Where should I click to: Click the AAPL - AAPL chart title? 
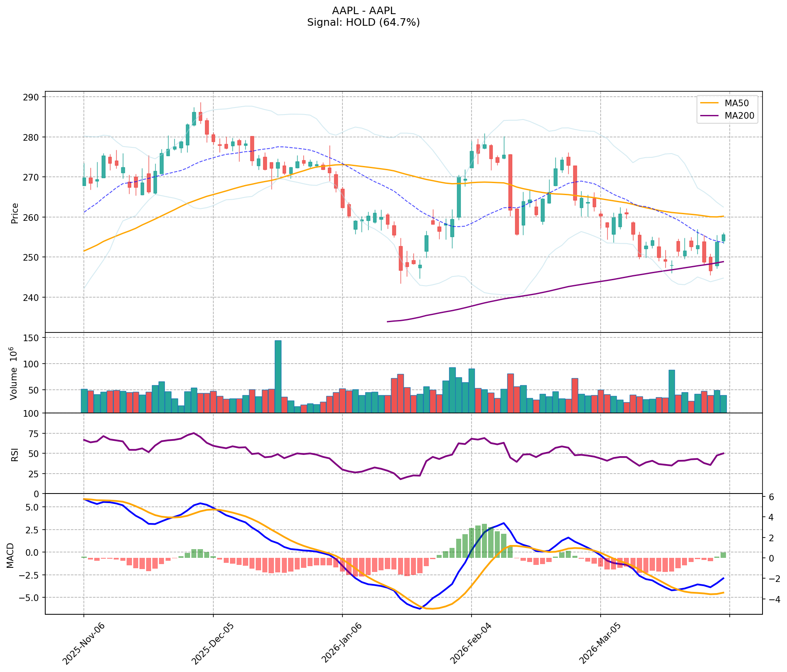coord(364,11)
